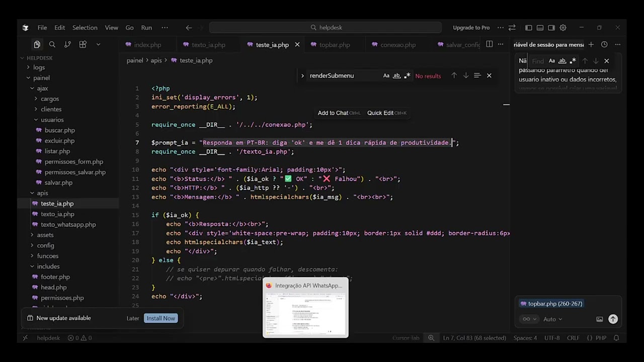The image size is (644, 362).
Task: Toggle Match Case in editor find bar
Action: coord(386,75)
